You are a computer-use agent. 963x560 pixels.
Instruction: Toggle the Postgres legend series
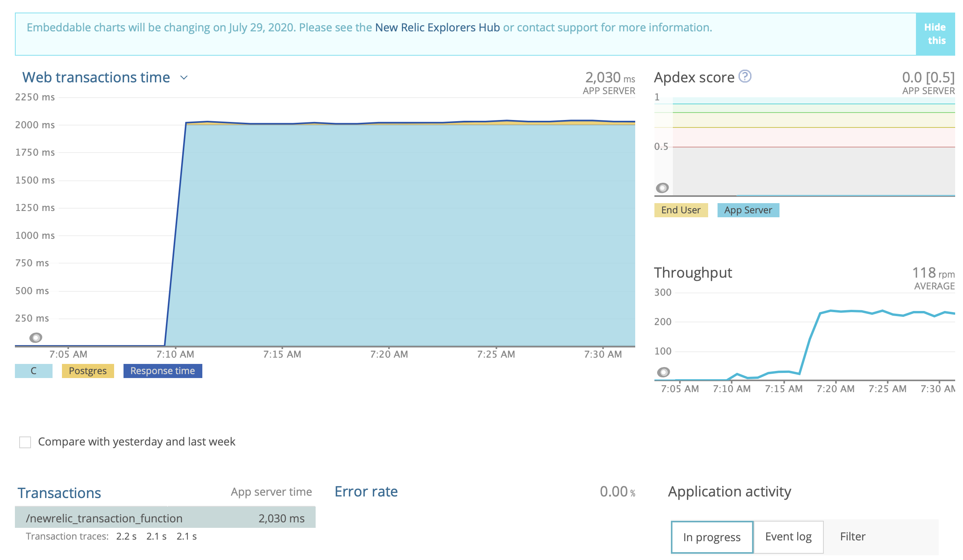(x=88, y=371)
